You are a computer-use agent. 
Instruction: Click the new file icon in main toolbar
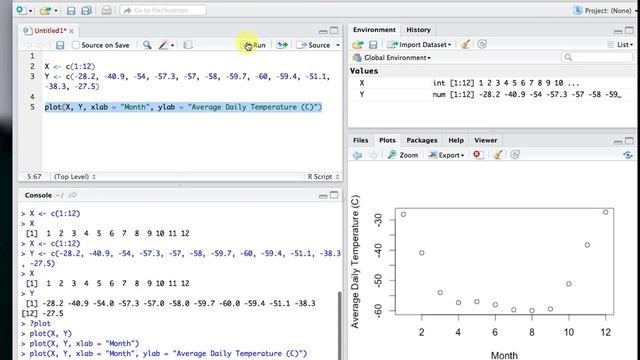coord(21,10)
